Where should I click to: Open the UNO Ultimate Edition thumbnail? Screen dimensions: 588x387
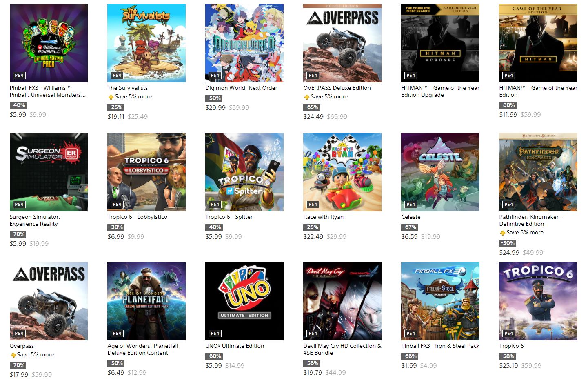pyautogui.click(x=244, y=301)
